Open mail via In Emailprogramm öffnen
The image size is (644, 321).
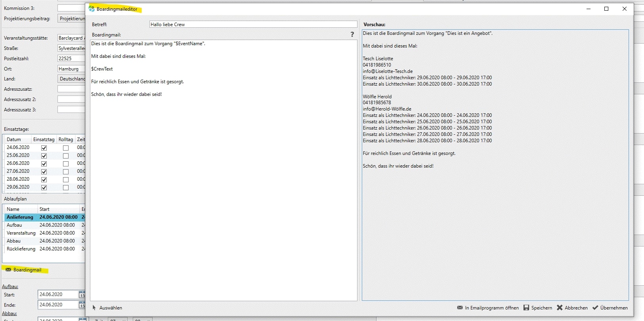click(488, 308)
